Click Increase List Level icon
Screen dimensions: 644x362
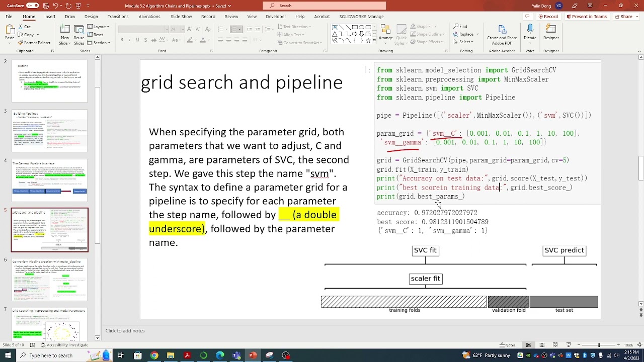[257, 29]
